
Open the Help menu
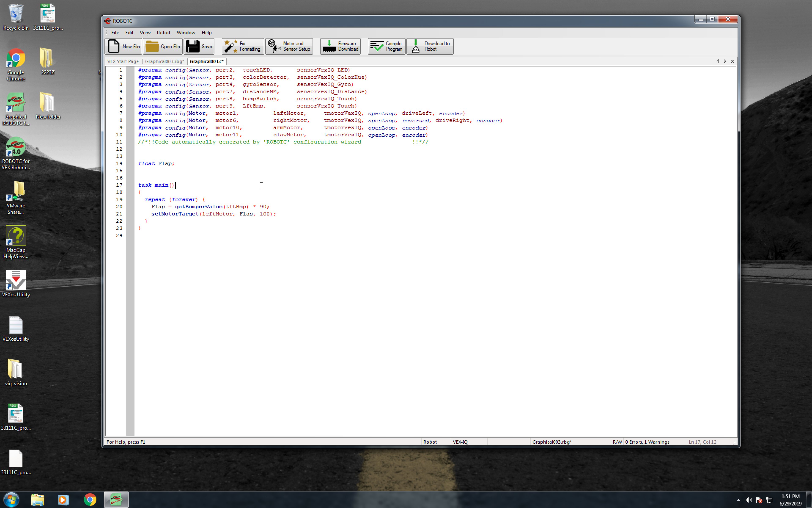pyautogui.click(x=206, y=33)
